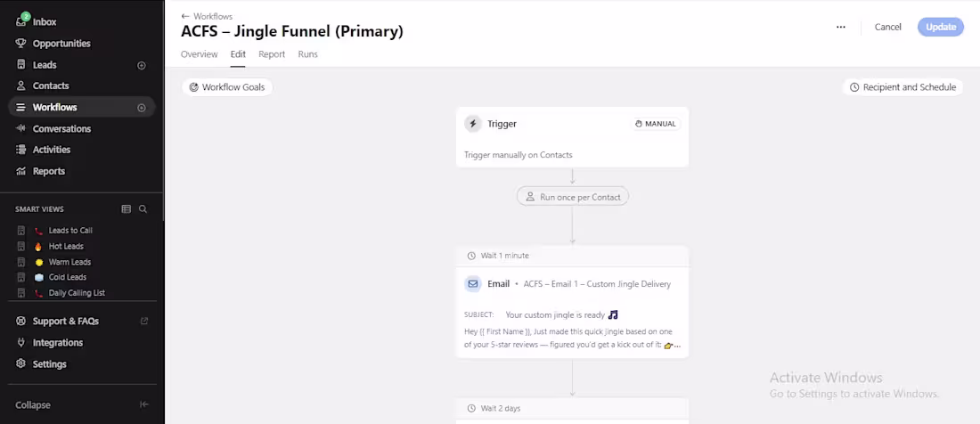
Task: Edit the Wait 1 minute delay
Action: [x=572, y=256]
